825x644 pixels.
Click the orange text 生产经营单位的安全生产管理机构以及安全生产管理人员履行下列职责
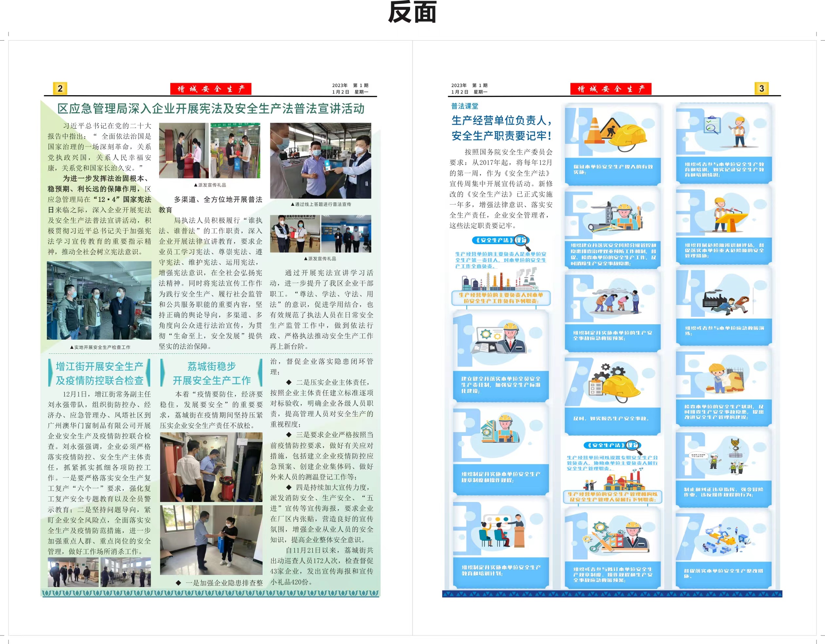tap(612, 496)
